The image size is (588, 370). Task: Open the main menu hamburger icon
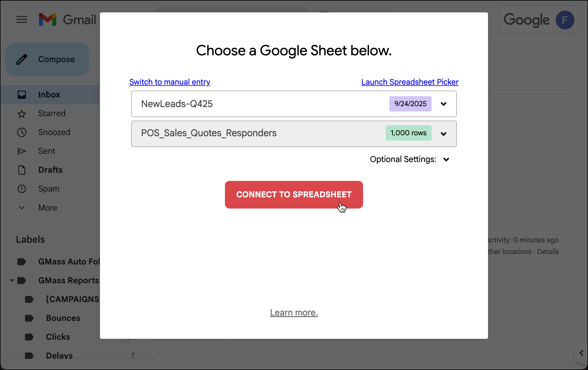(22, 20)
